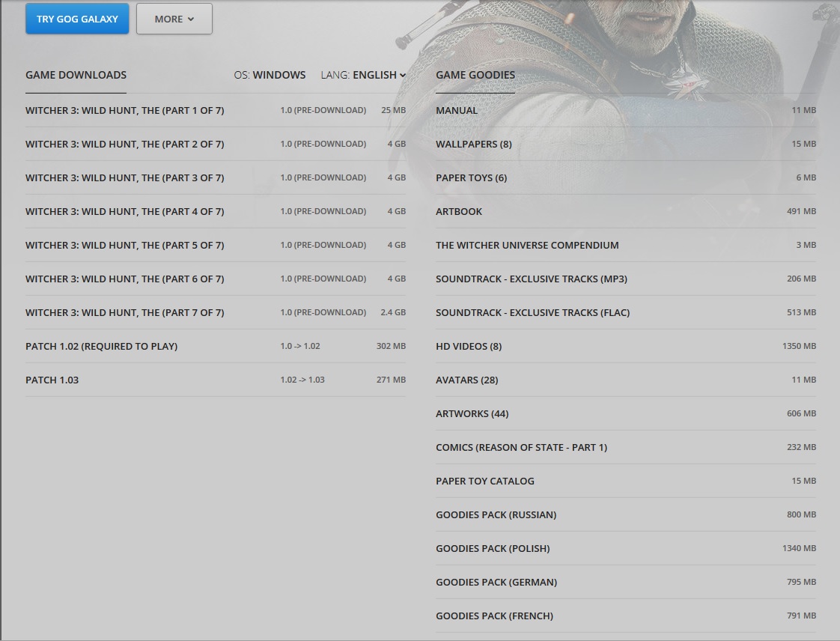Image resolution: width=840 pixels, height=641 pixels.
Task: Download Witcher 3 Part 3 of 7
Action: click(216, 178)
